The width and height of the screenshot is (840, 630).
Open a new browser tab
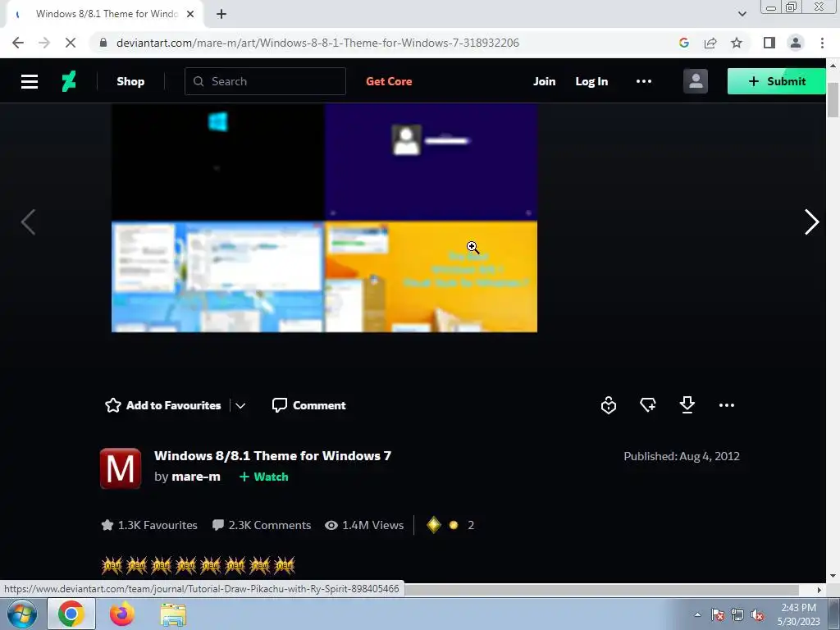tap(221, 15)
